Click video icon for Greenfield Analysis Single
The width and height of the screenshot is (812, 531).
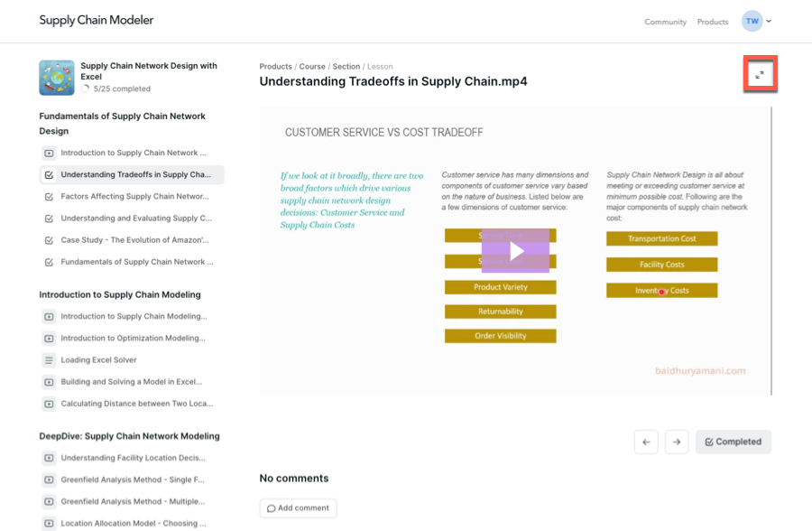(x=49, y=480)
